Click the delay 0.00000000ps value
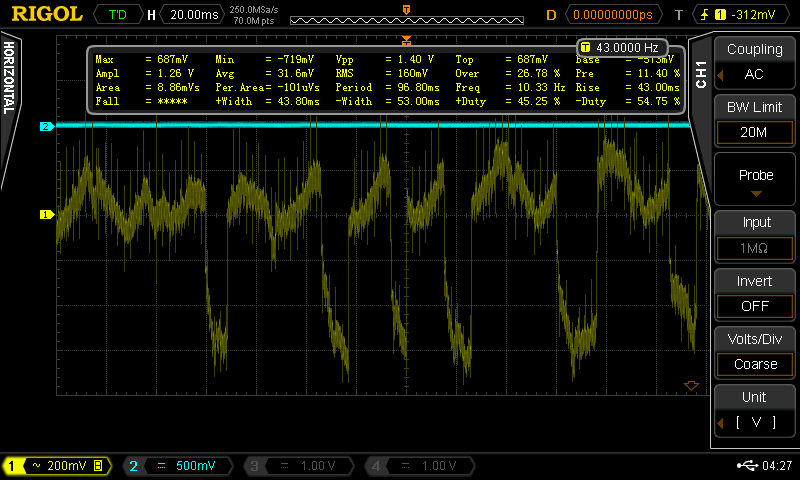 tap(613, 15)
